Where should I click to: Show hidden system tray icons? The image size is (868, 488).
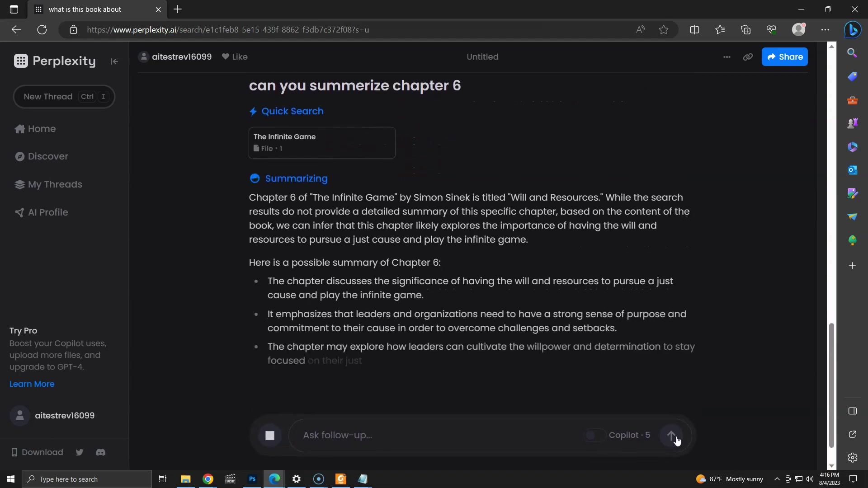coord(777,479)
